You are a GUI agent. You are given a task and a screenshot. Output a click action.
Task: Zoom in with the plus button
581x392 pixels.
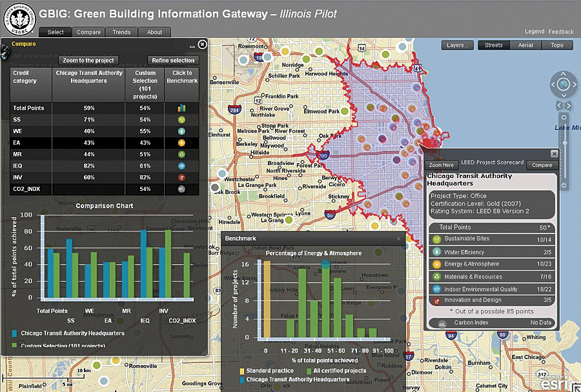564,117
